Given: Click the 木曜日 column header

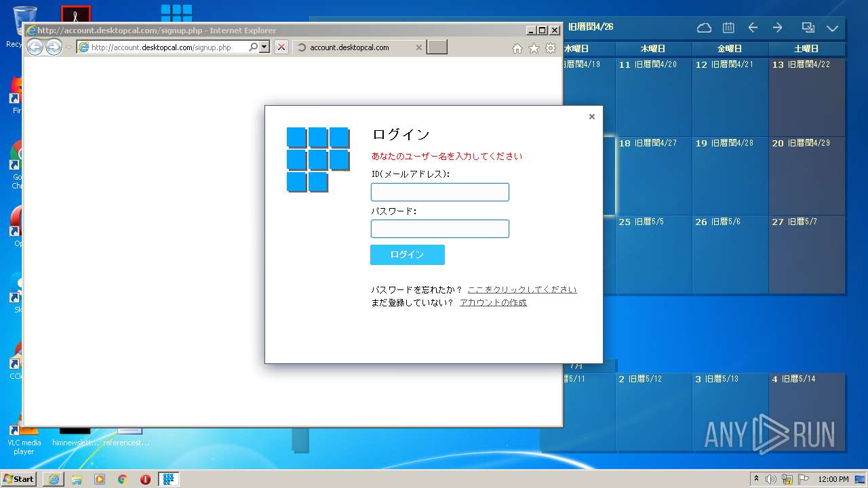Looking at the screenshot, I should pyautogui.click(x=654, y=49).
